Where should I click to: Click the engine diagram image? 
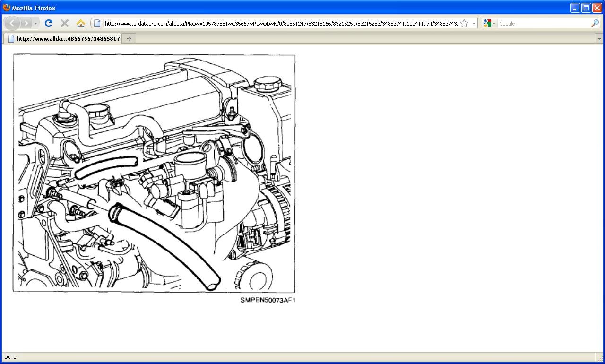tap(154, 173)
